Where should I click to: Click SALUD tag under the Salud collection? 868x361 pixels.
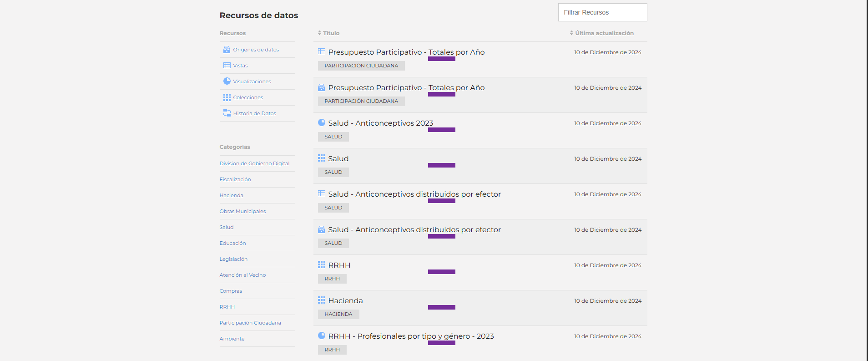coord(333,172)
